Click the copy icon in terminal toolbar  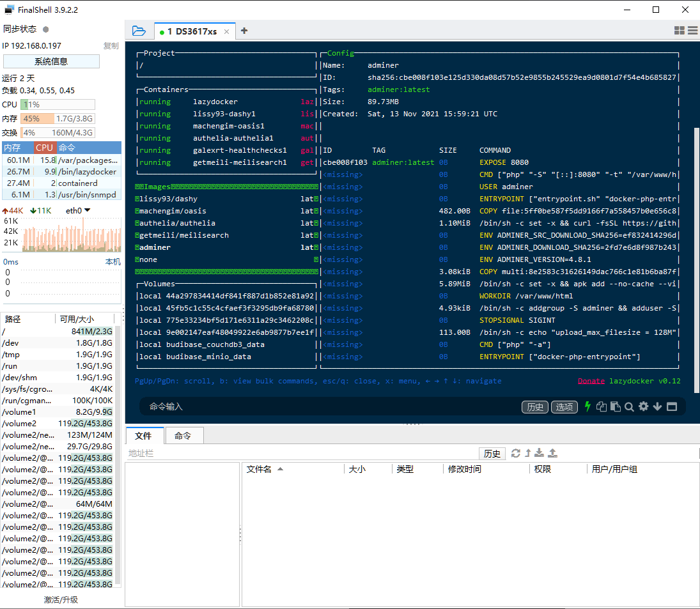click(602, 406)
